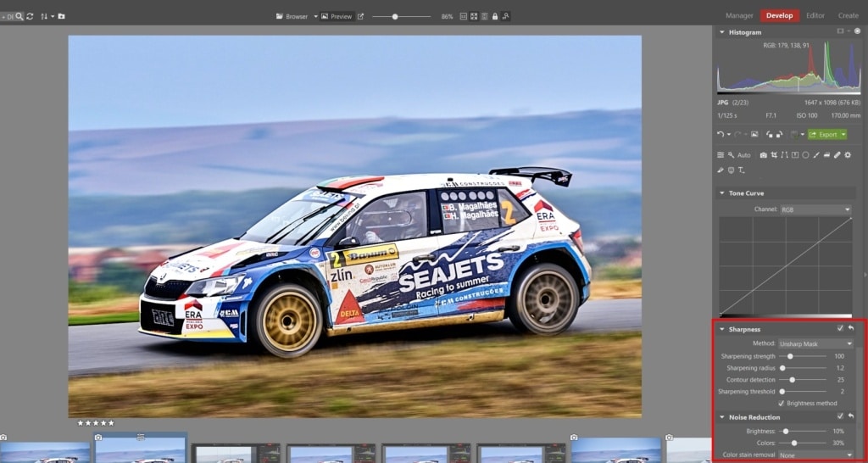This screenshot has width=868, height=463.
Task: Open the Channel RGB dropdown
Action: (815, 210)
